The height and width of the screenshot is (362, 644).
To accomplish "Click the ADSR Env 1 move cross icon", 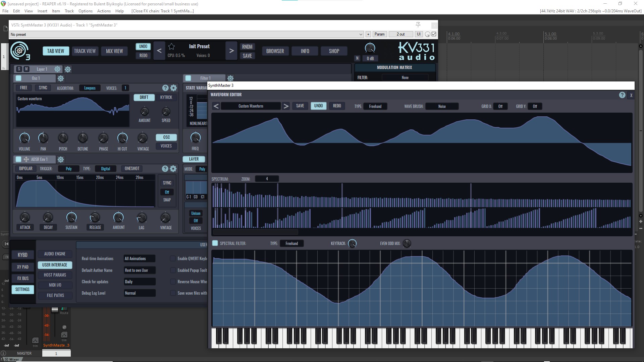I will pos(26,159).
